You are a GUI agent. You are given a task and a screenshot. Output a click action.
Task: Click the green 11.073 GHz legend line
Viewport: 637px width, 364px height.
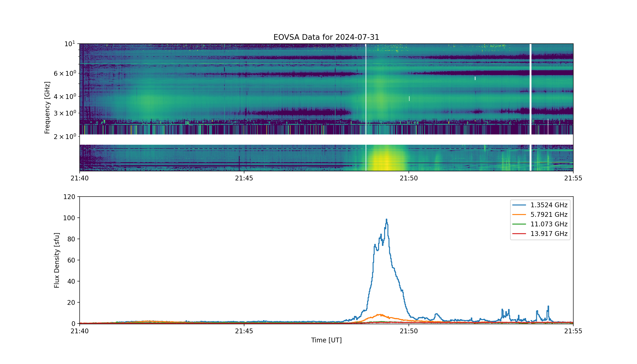coord(519,224)
